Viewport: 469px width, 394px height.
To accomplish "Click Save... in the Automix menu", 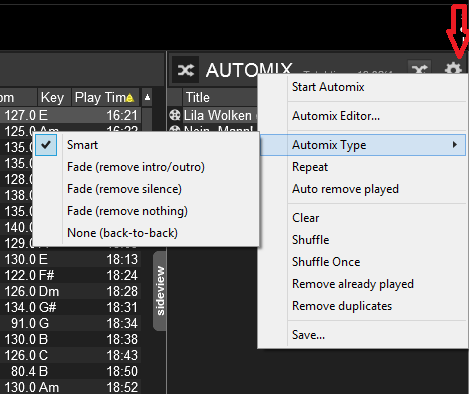I will pyautogui.click(x=362, y=335).
